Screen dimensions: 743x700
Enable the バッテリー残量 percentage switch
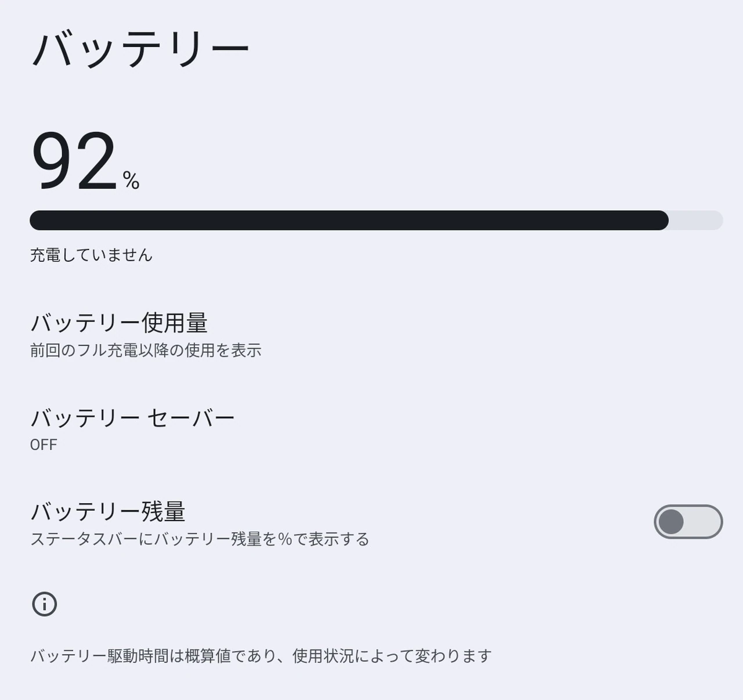688,522
